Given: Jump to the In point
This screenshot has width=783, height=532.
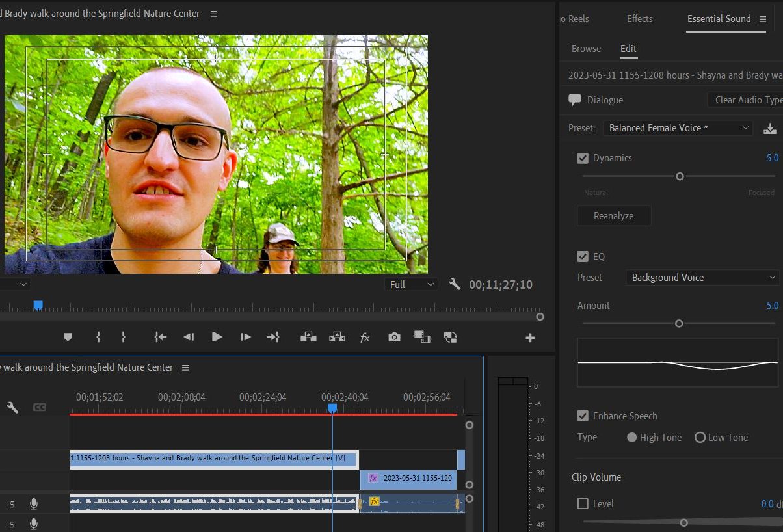Looking at the screenshot, I should pos(161,337).
